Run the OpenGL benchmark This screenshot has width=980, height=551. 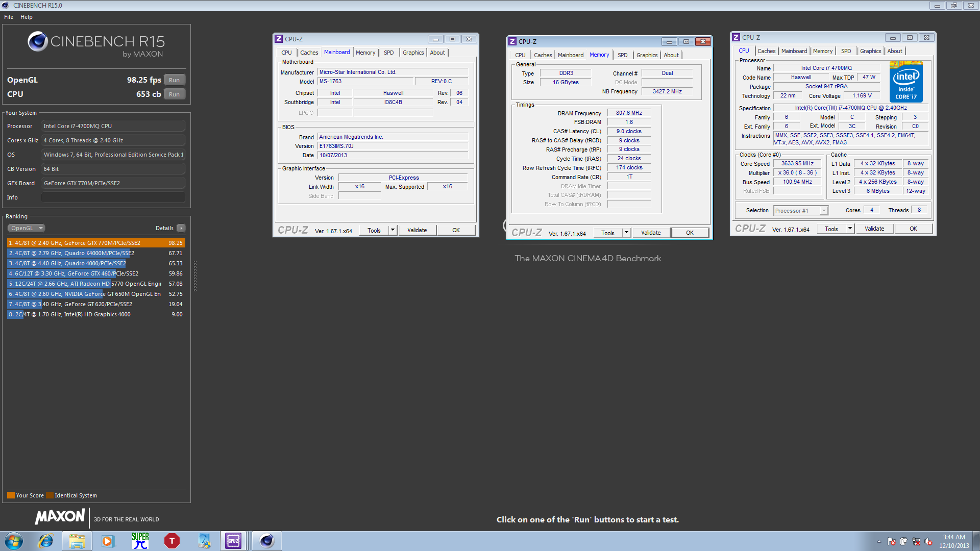click(174, 80)
